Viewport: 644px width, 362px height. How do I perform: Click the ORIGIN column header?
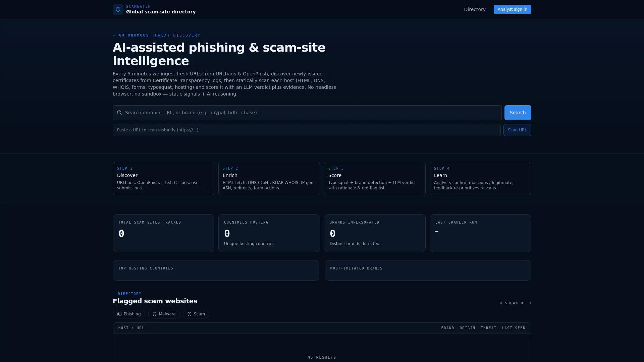[x=467, y=328]
